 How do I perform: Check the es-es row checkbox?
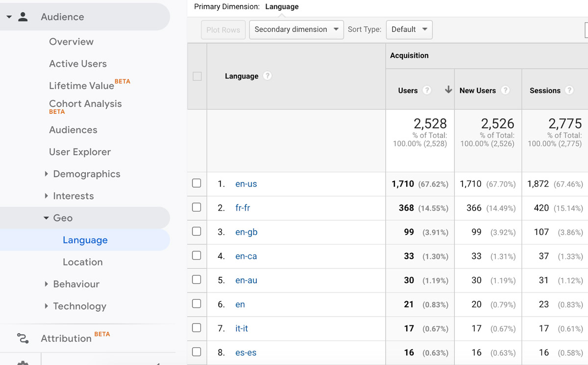(x=196, y=351)
